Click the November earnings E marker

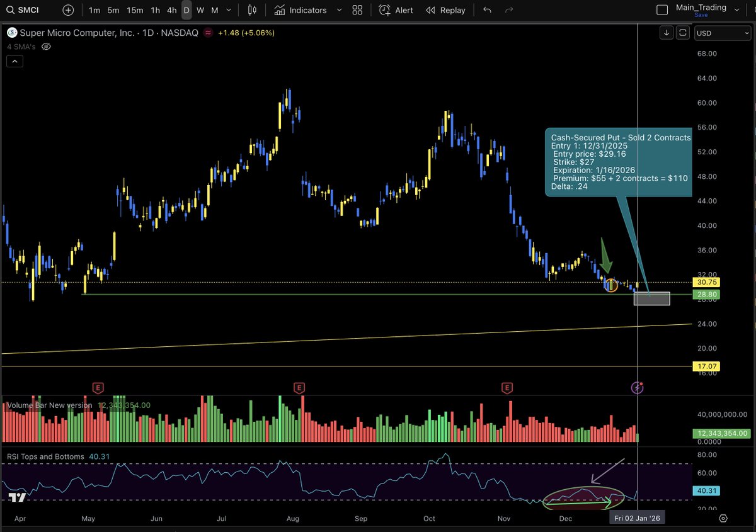point(507,387)
